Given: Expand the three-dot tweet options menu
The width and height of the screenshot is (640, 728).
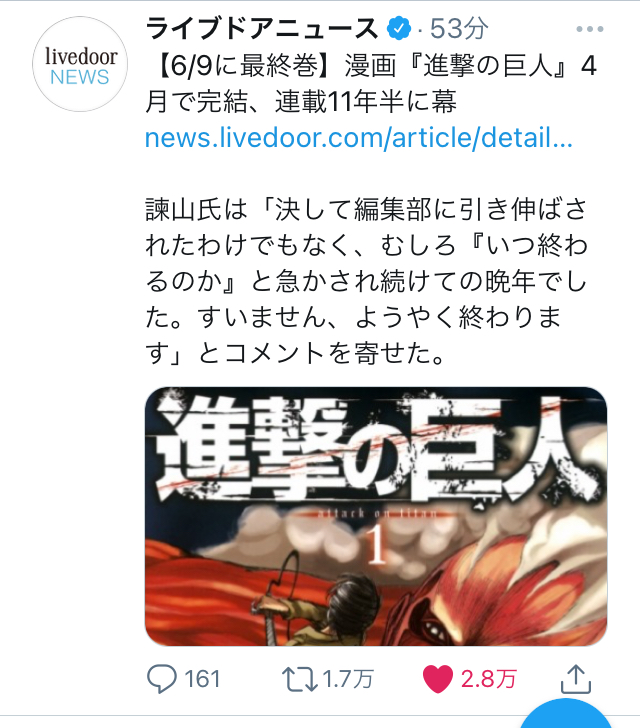Looking at the screenshot, I should pyautogui.click(x=589, y=29).
